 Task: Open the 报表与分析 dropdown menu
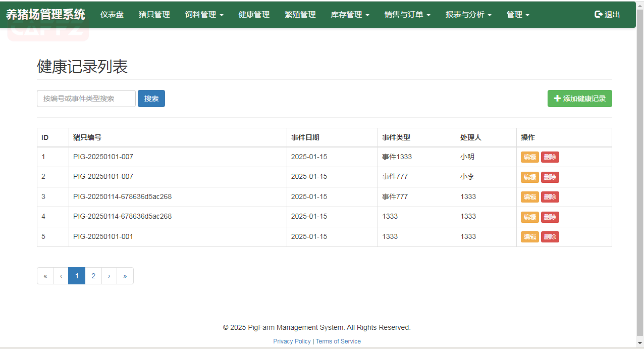tap(468, 15)
